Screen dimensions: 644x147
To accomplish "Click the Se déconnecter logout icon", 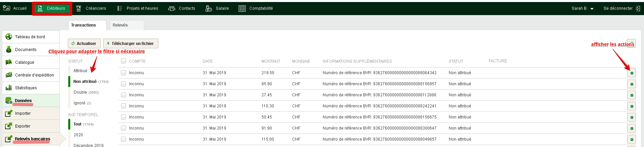I will 638,8.
